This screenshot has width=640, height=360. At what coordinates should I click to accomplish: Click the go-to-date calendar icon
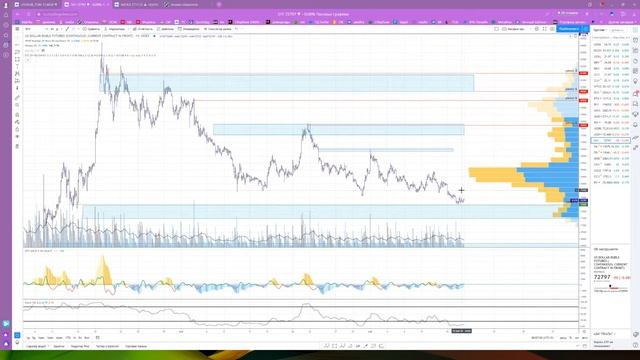(x=98, y=338)
